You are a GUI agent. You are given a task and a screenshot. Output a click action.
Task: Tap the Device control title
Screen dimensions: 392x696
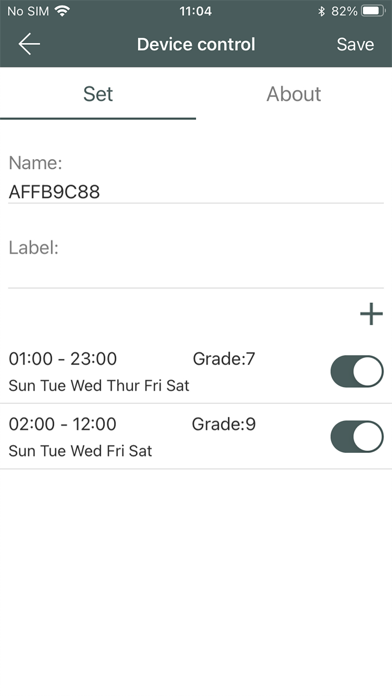coord(196,44)
